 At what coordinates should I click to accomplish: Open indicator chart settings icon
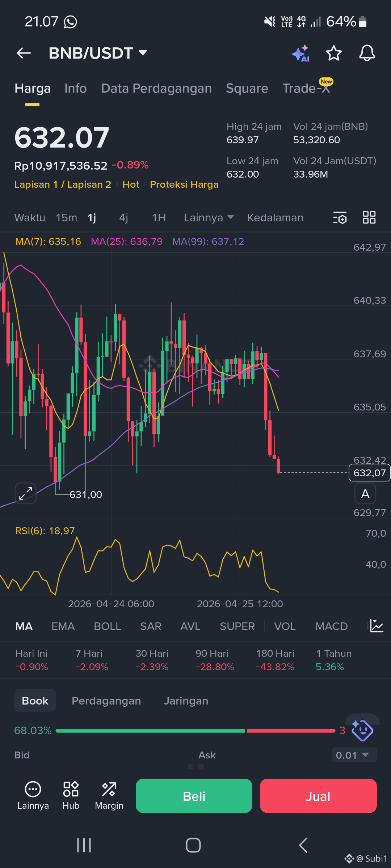click(x=377, y=626)
